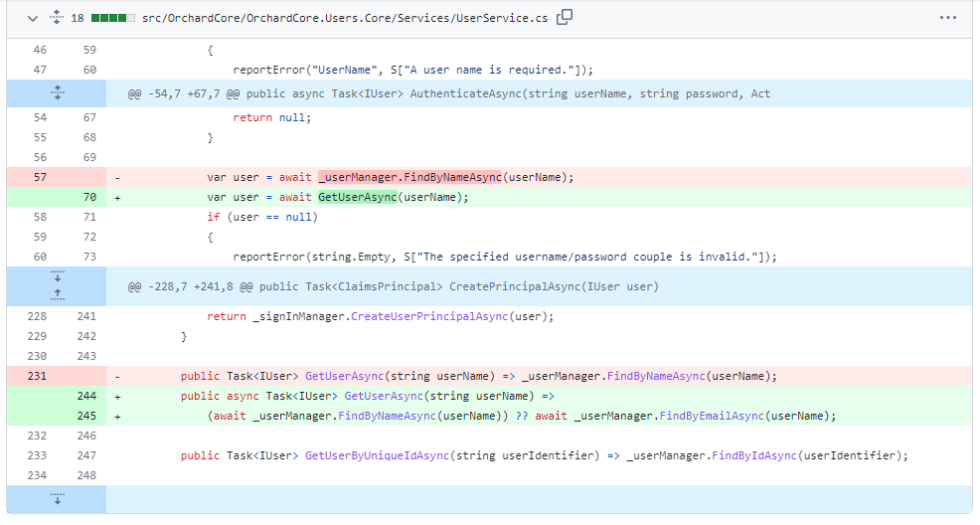Select new line number 244
Screen dimensions: 980x525
[86, 397]
